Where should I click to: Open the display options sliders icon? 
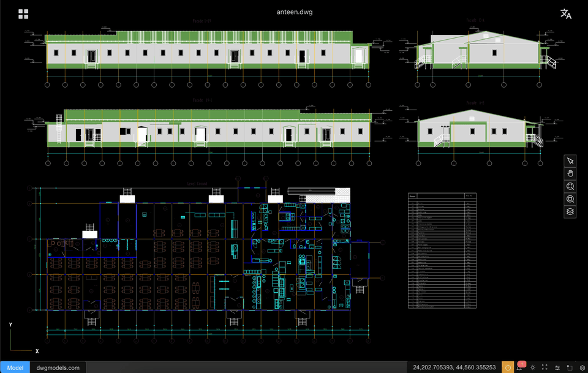coord(557,367)
